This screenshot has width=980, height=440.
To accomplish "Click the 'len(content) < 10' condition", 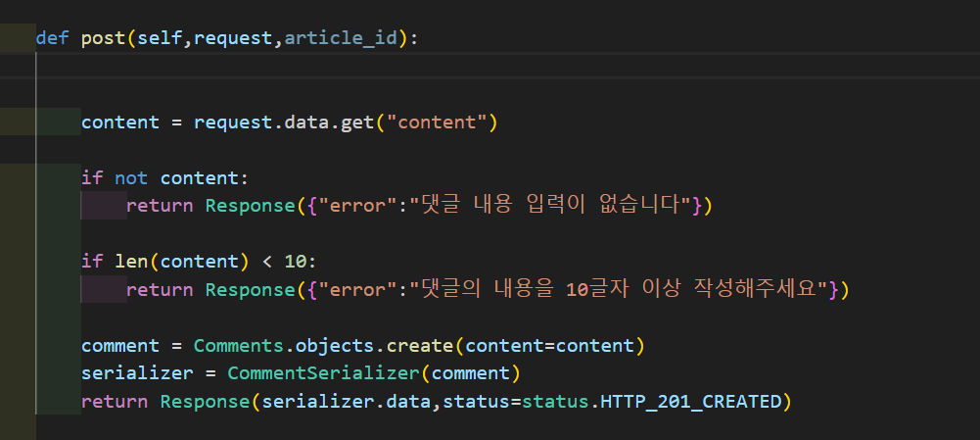I will (211, 262).
